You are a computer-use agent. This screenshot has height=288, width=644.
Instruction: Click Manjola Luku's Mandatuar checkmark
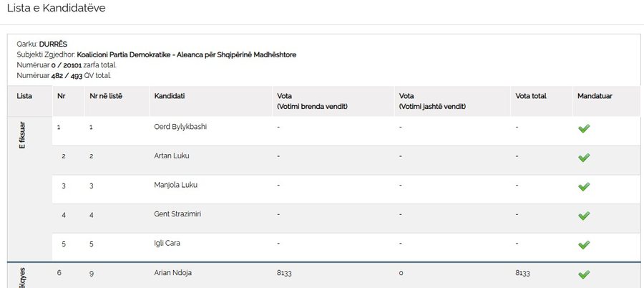584,187
